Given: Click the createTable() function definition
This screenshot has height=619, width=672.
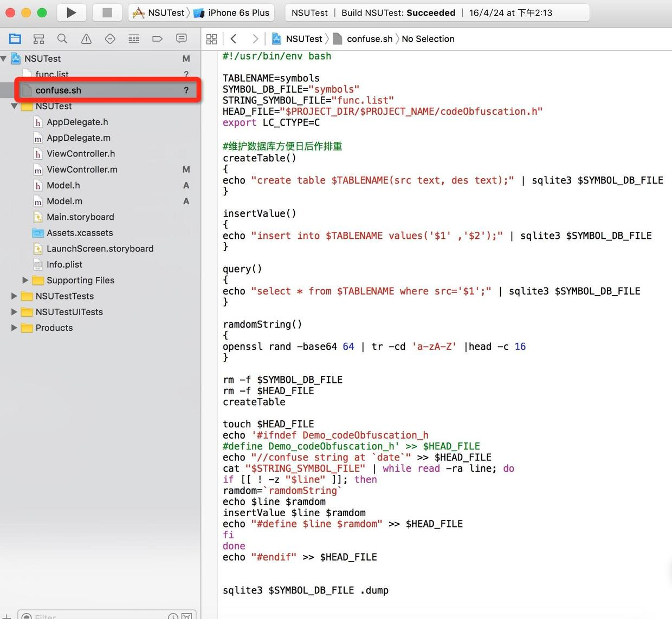Looking at the screenshot, I should point(260,158).
